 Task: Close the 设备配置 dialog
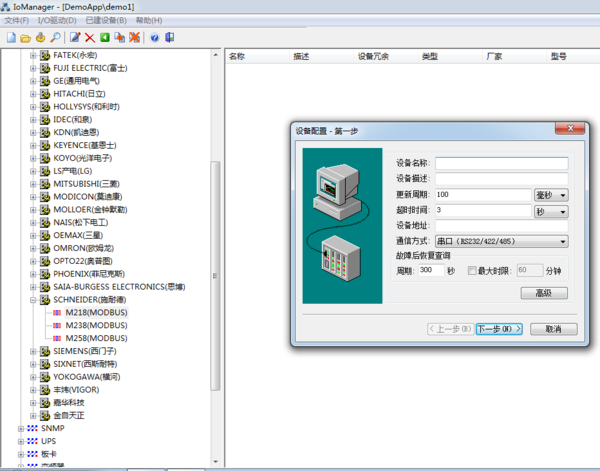click(x=570, y=128)
